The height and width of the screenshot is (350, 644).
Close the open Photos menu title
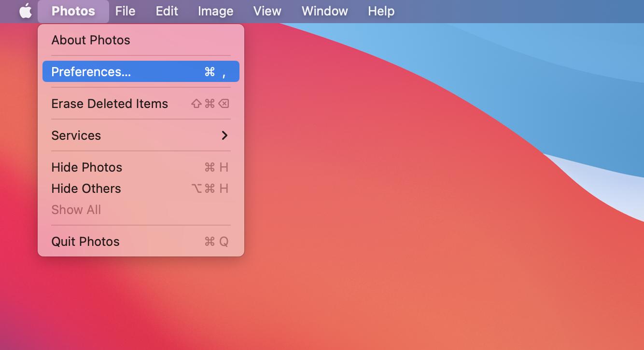click(x=73, y=11)
